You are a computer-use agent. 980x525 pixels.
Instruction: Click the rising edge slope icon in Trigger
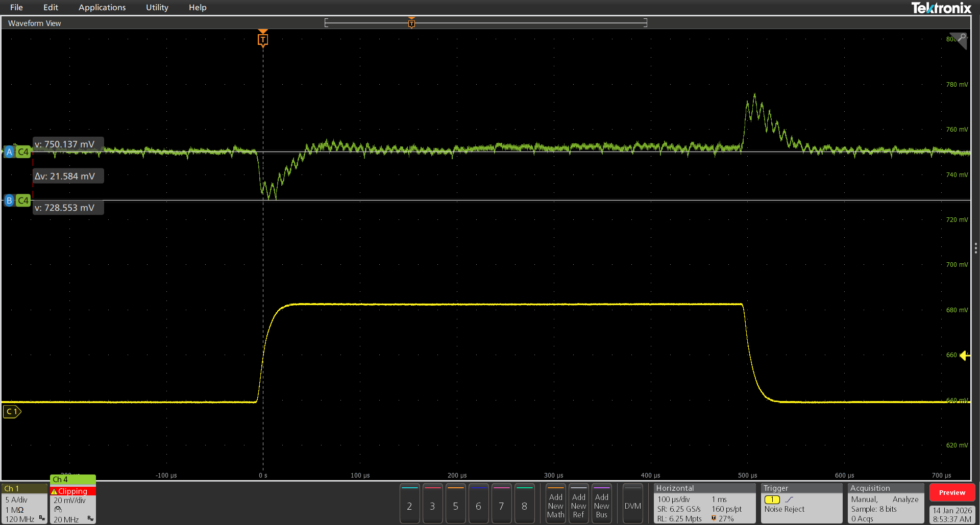pyautogui.click(x=789, y=499)
